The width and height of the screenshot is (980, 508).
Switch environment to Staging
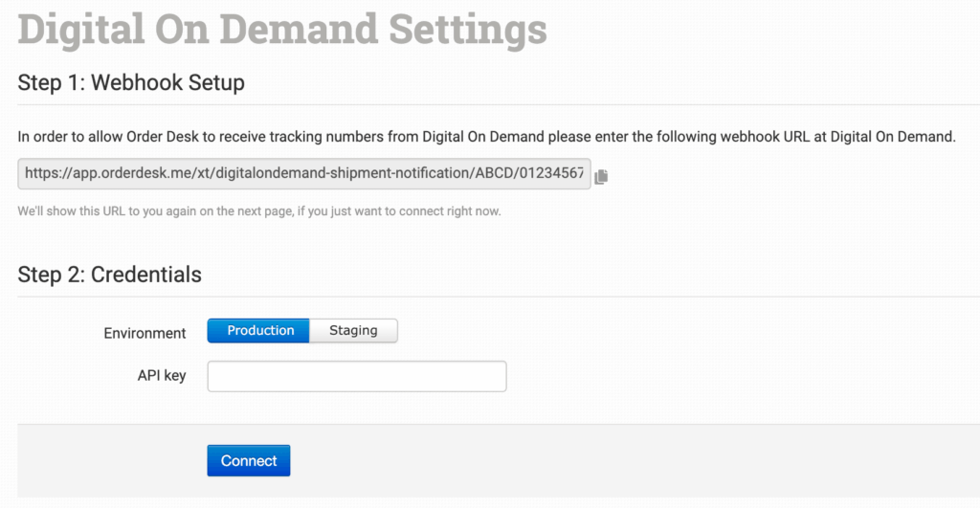pyautogui.click(x=353, y=331)
